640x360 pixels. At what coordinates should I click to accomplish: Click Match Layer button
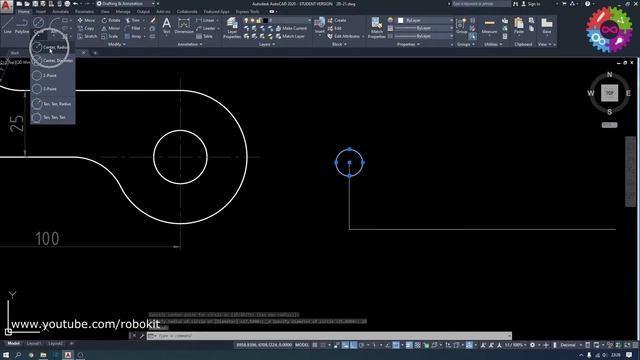290,36
